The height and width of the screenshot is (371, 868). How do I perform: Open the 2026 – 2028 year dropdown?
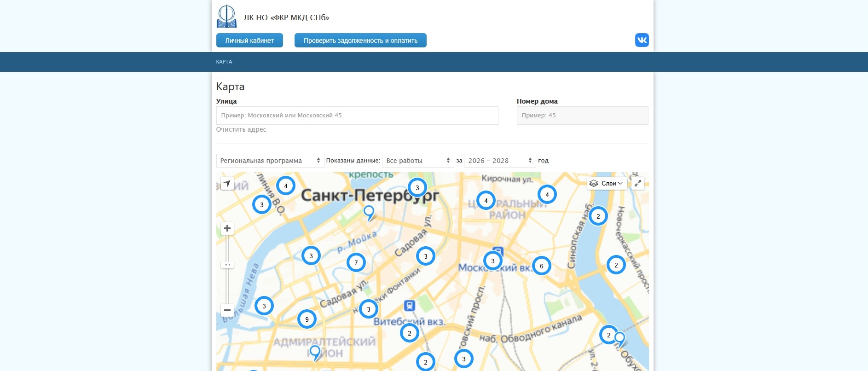coord(500,161)
